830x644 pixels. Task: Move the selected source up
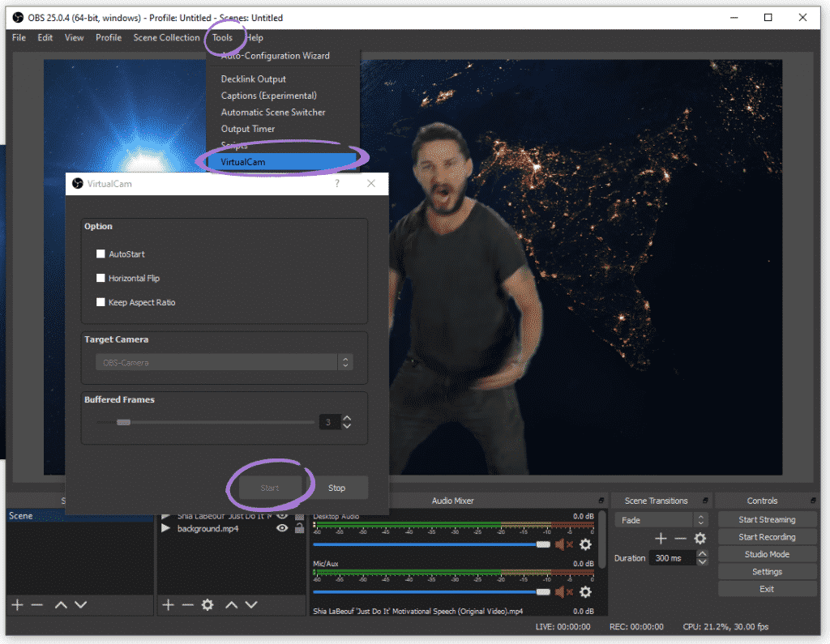coord(231,604)
